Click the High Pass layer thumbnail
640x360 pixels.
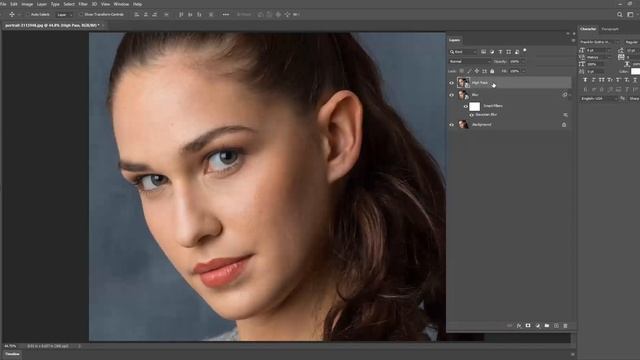[463, 83]
